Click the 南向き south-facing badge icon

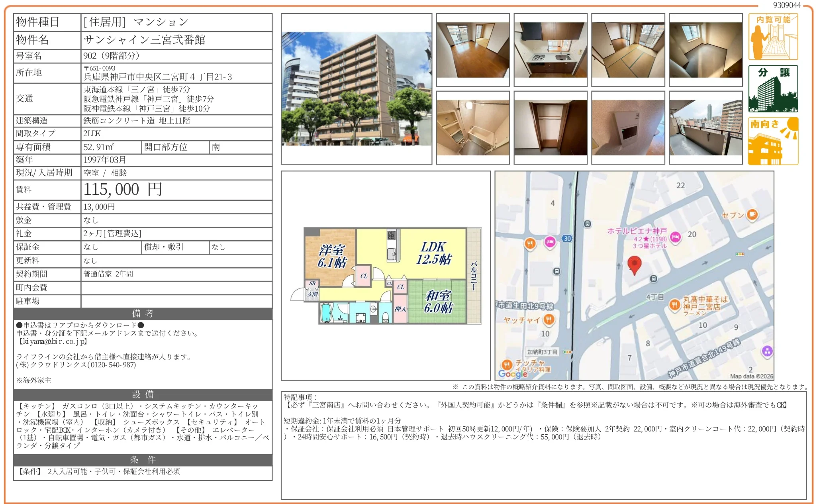(773, 141)
